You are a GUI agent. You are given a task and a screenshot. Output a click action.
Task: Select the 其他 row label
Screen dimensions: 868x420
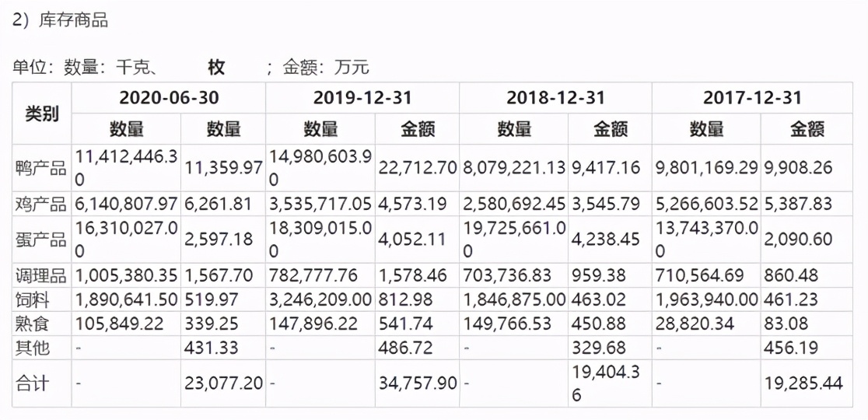(x=33, y=348)
